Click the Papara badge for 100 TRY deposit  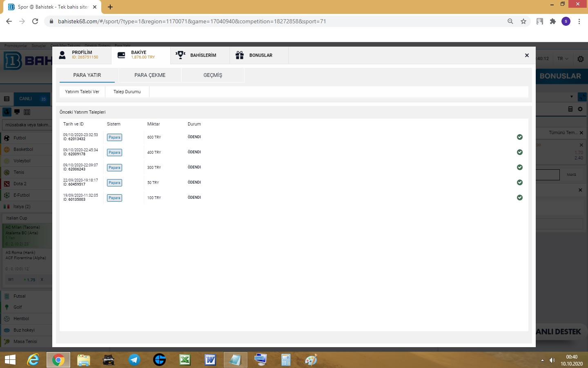pyautogui.click(x=114, y=198)
